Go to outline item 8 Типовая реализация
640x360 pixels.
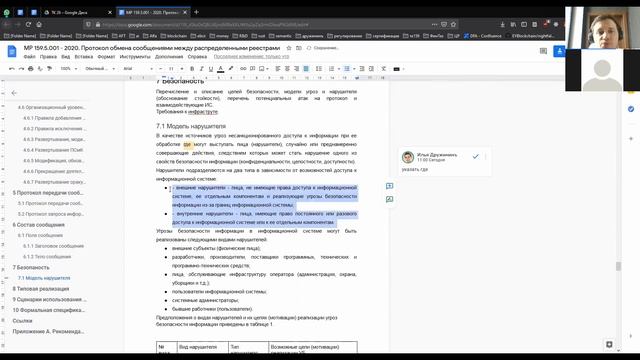(41, 289)
